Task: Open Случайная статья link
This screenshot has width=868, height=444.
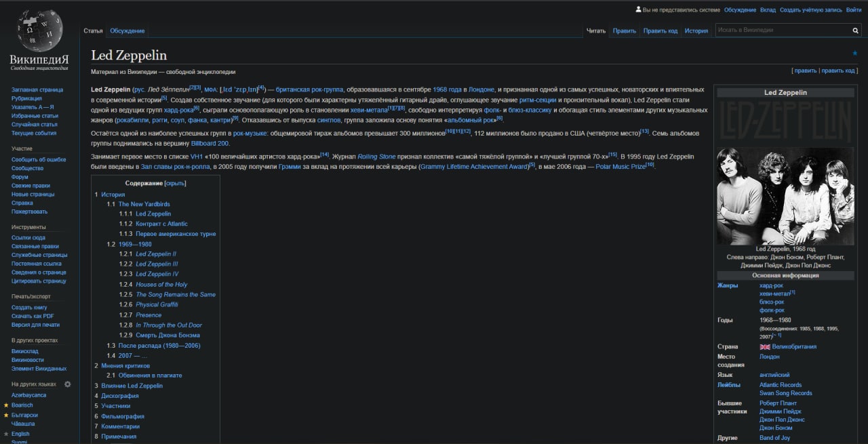Action: [35, 125]
